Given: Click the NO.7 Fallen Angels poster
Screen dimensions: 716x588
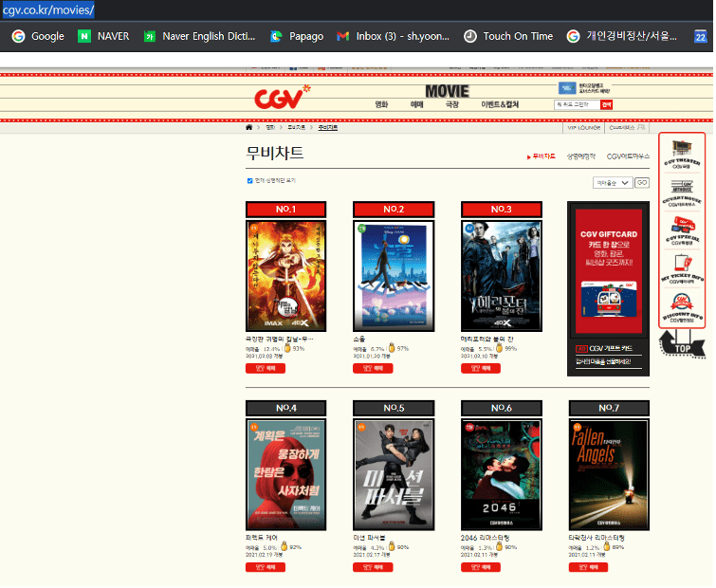Looking at the screenshot, I should (x=609, y=475).
